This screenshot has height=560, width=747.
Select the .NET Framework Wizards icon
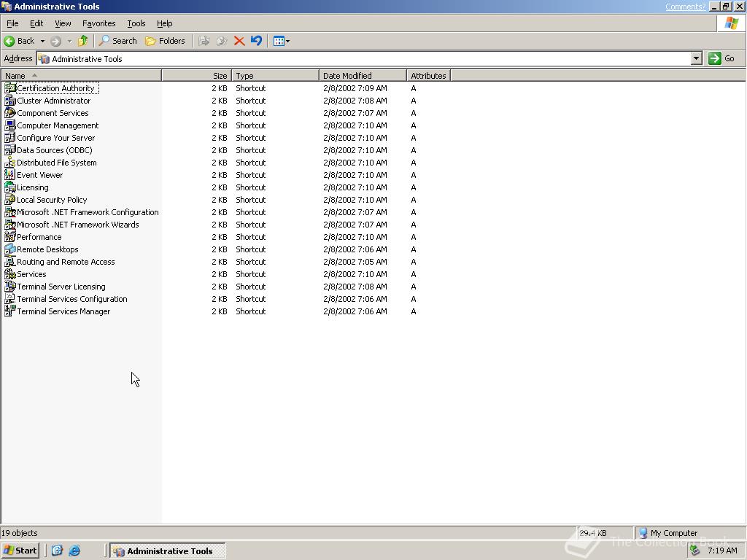10,225
